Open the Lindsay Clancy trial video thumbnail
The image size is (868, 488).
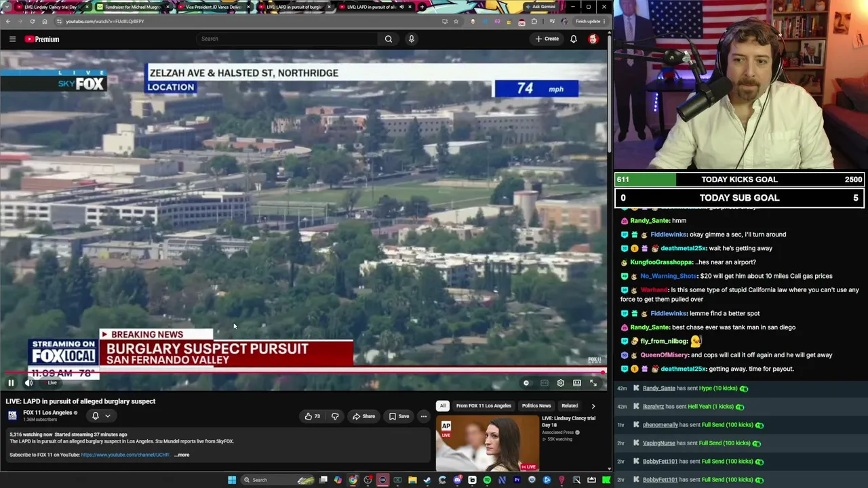point(487,443)
